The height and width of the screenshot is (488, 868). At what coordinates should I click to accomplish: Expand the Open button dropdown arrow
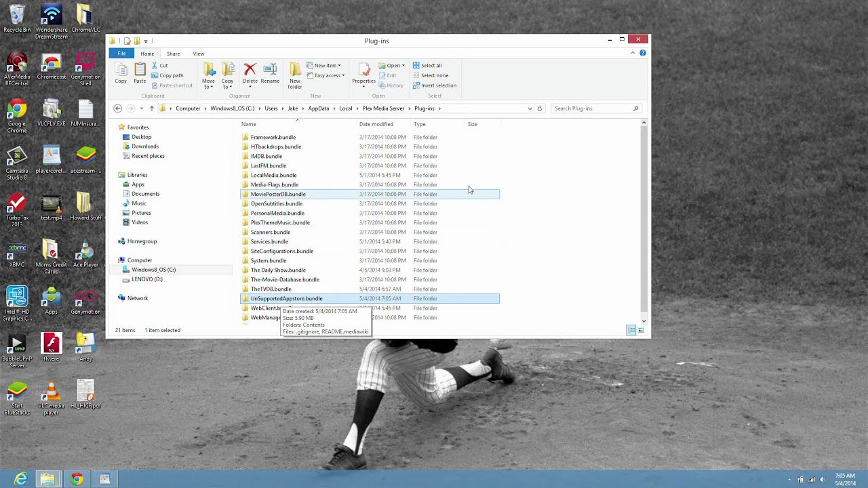403,66
